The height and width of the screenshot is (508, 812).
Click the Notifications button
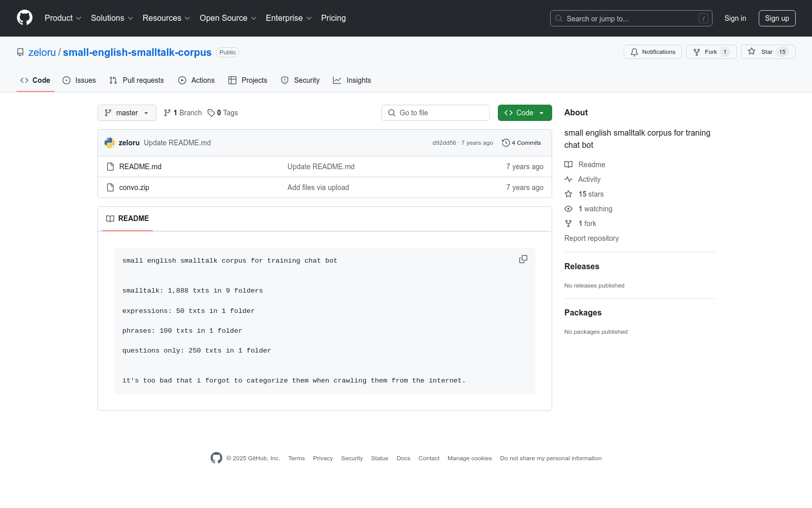pyautogui.click(x=653, y=52)
